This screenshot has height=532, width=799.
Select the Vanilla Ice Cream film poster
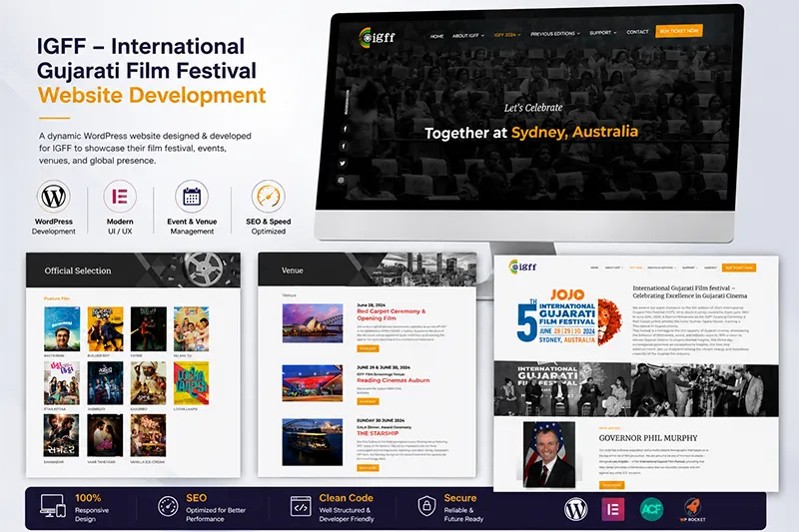coord(148,435)
